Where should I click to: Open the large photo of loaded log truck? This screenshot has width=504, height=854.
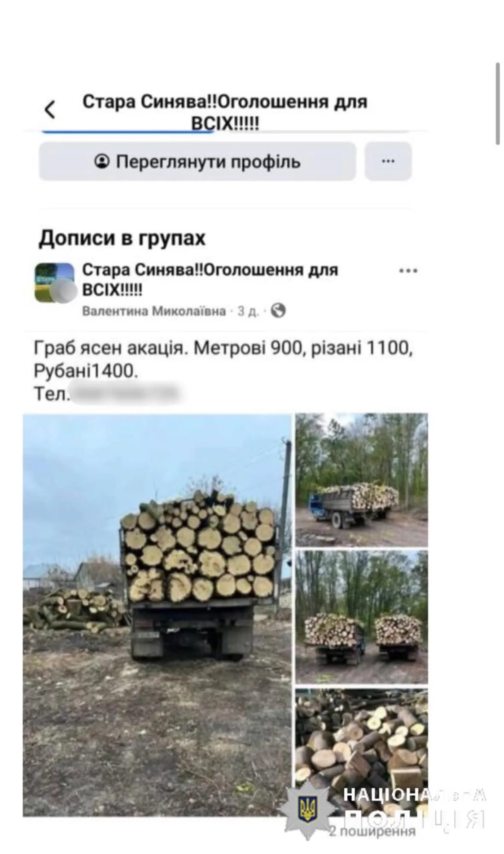[x=157, y=615]
